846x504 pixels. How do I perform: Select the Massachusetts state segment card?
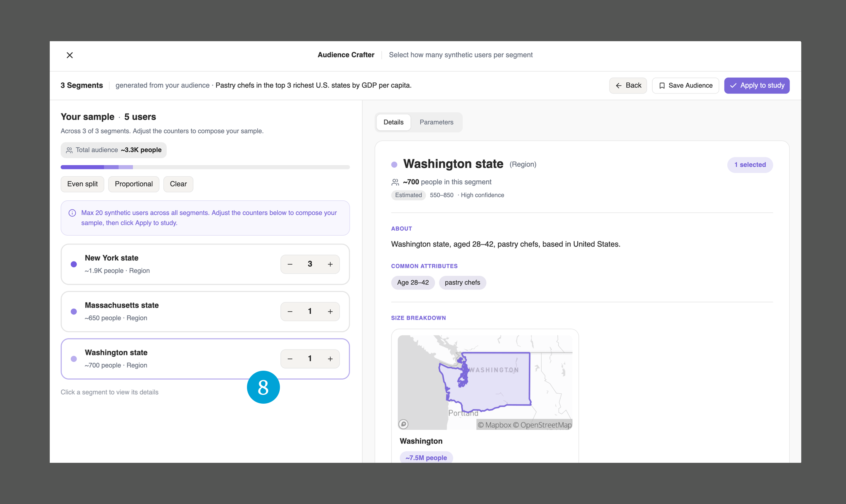(x=205, y=312)
